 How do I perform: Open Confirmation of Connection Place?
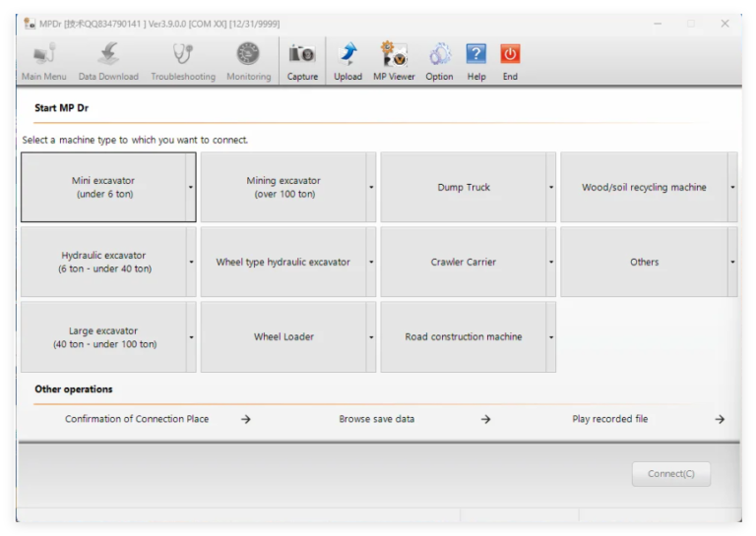point(137,419)
